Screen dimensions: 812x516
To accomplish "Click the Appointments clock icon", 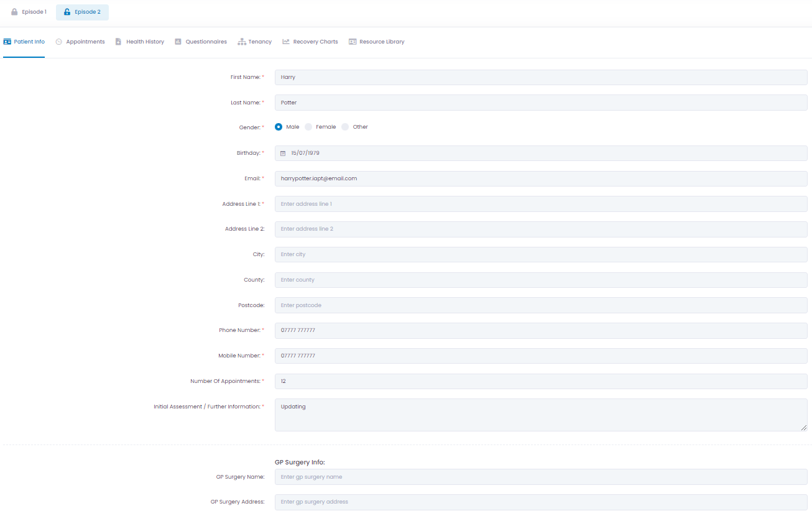I will point(59,42).
